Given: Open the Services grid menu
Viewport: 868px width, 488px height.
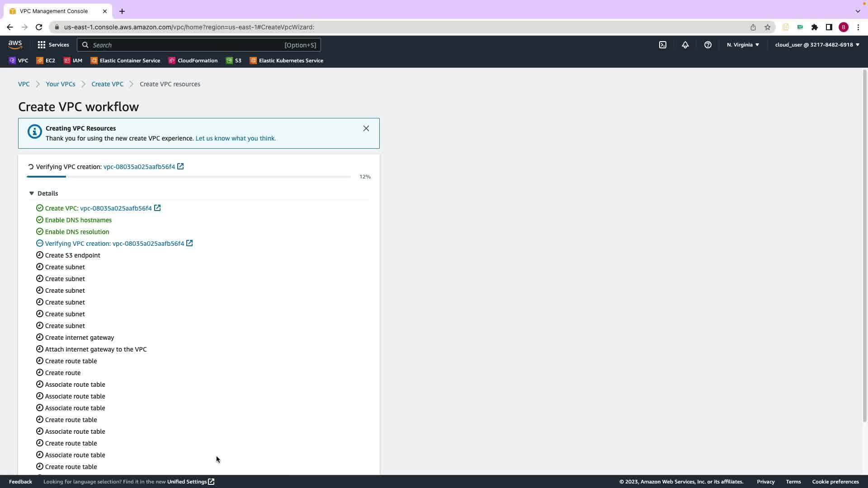Looking at the screenshot, I should pyautogui.click(x=53, y=45).
